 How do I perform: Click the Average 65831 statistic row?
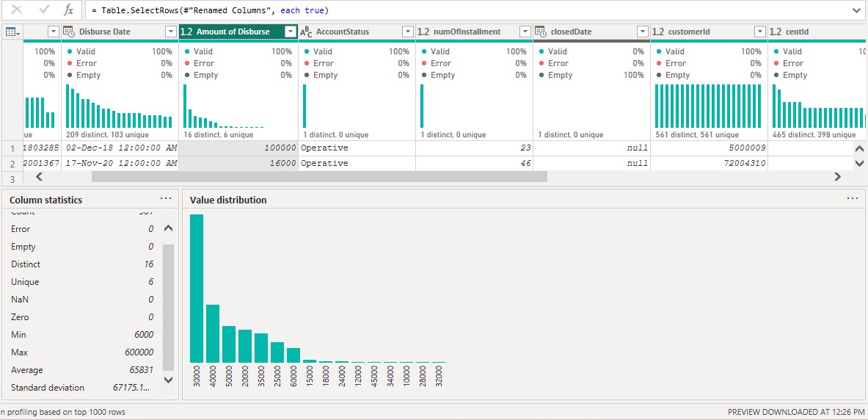pyautogui.click(x=82, y=370)
